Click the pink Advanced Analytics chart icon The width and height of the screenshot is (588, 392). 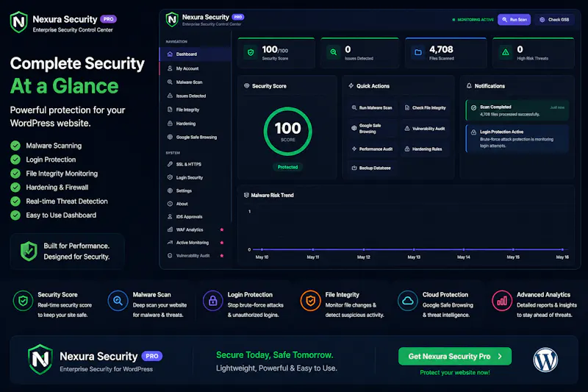[x=502, y=301]
